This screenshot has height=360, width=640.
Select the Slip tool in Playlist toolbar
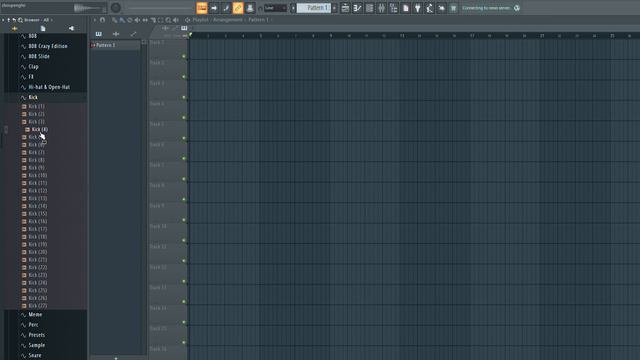[145, 20]
